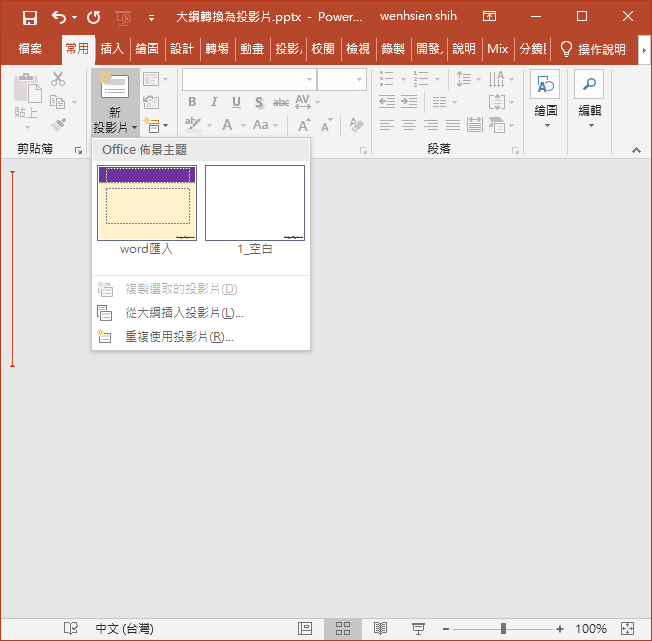Switch to the 插入 tab
Screen dimensions: 652x641
click(x=112, y=49)
